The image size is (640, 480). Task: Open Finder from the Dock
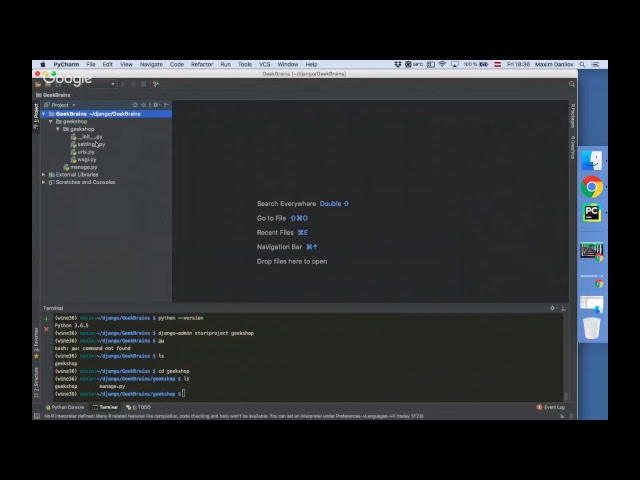(591, 160)
